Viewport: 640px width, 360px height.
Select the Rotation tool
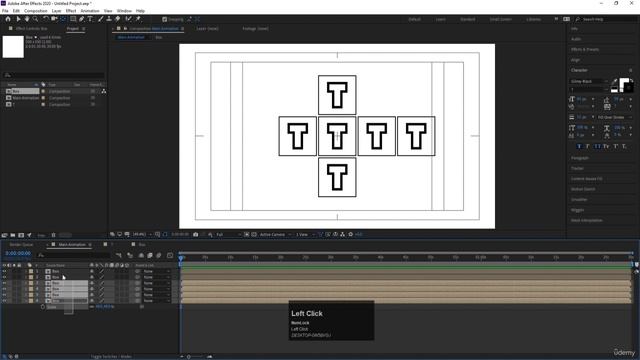46,19
